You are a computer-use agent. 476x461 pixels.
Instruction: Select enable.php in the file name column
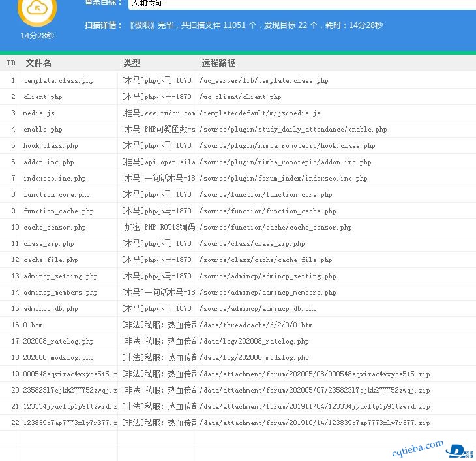coord(43,129)
